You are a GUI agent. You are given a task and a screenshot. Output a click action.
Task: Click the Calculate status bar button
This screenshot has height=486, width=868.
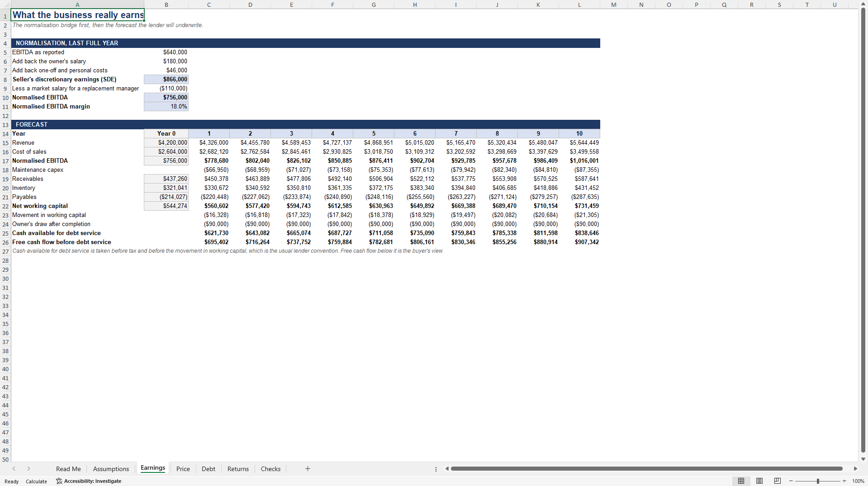pos(36,481)
